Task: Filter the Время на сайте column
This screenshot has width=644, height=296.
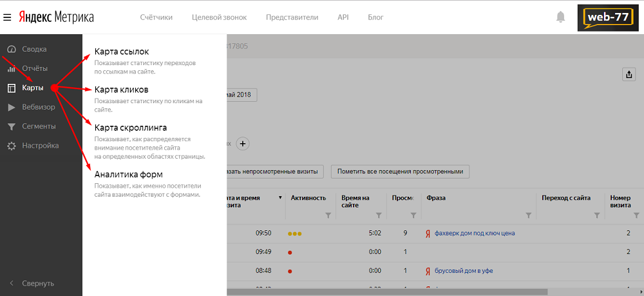Action: pyautogui.click(x=378, y=215)
